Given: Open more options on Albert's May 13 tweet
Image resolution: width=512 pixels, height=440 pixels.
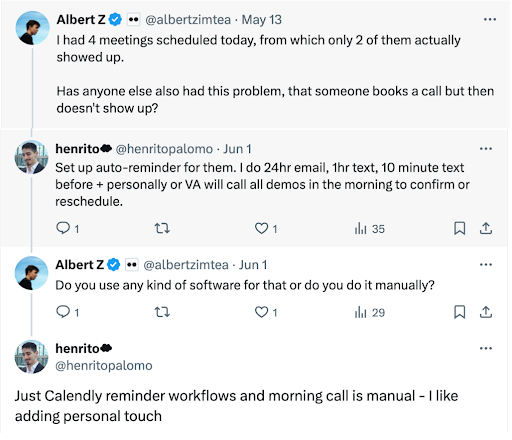Looking at the screenshot, I should point(490,20).
